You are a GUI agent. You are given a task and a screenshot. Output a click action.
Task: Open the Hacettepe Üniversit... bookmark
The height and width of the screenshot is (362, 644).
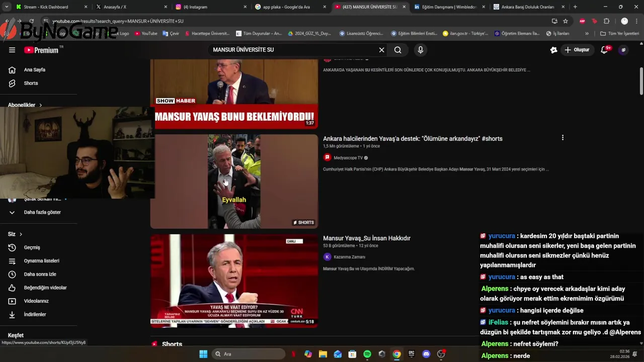[207, 34]
